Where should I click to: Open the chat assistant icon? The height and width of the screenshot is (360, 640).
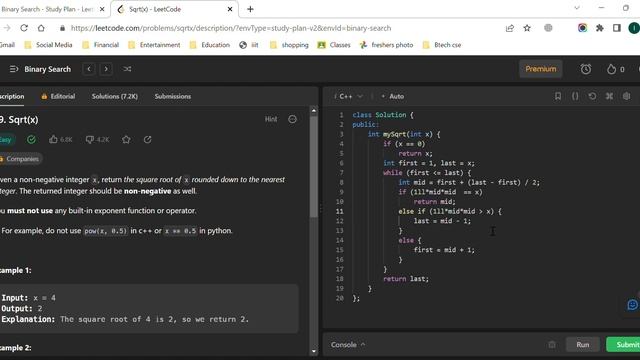pyautogui.click(x=632, y=305)
